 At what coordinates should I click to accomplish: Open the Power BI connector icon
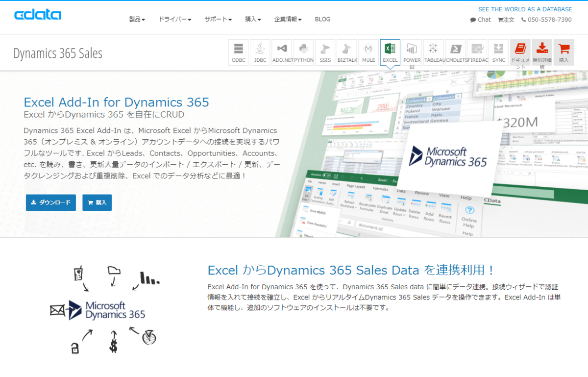pyautogui.click(x=412, y=52)
